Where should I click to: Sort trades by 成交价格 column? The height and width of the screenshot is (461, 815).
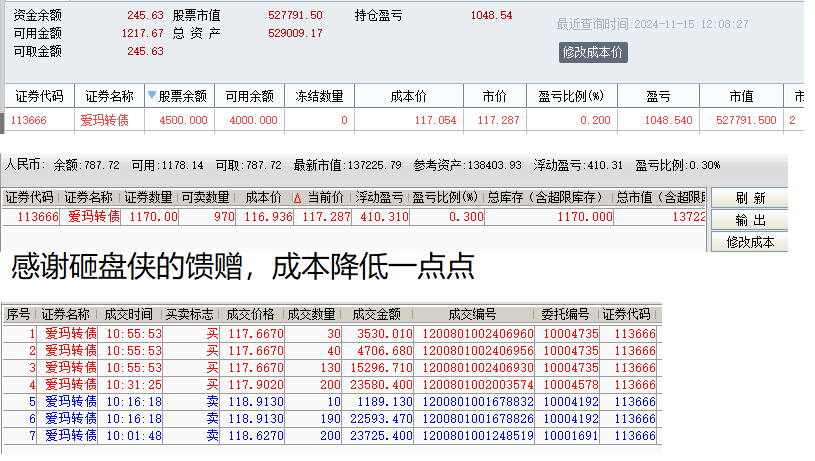click(253, 315)
